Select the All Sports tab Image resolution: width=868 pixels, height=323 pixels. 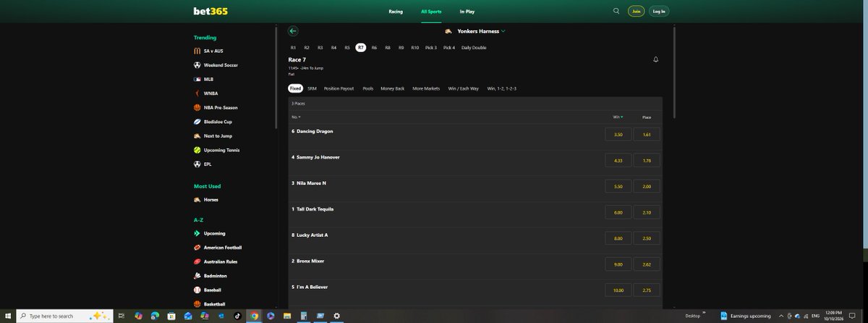[431, 12]
